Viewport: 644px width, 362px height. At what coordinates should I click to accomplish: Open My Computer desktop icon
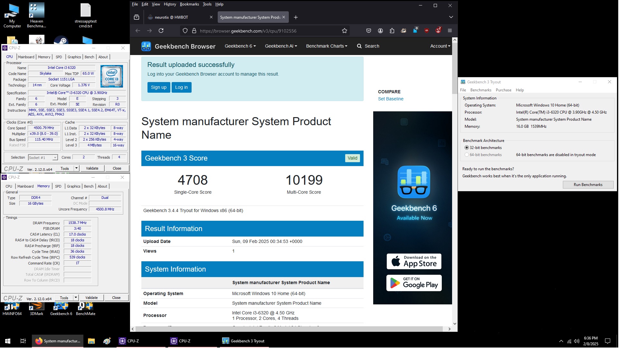click(12, 15)
